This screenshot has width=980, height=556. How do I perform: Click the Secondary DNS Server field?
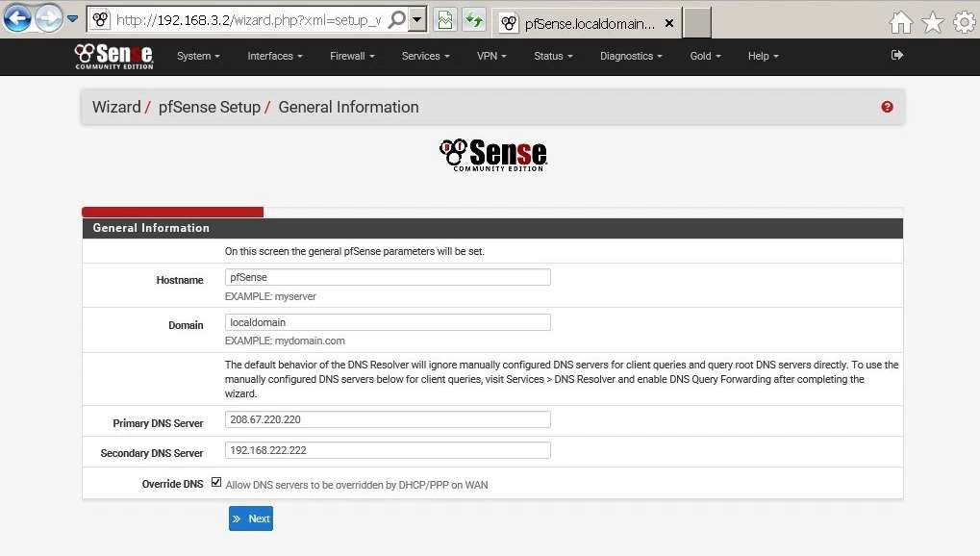(388, 450)
